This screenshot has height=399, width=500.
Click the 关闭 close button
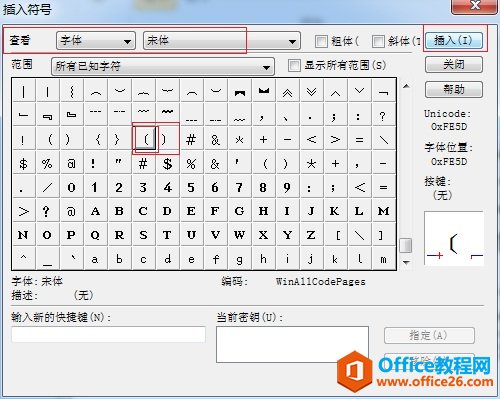(454, 64)
